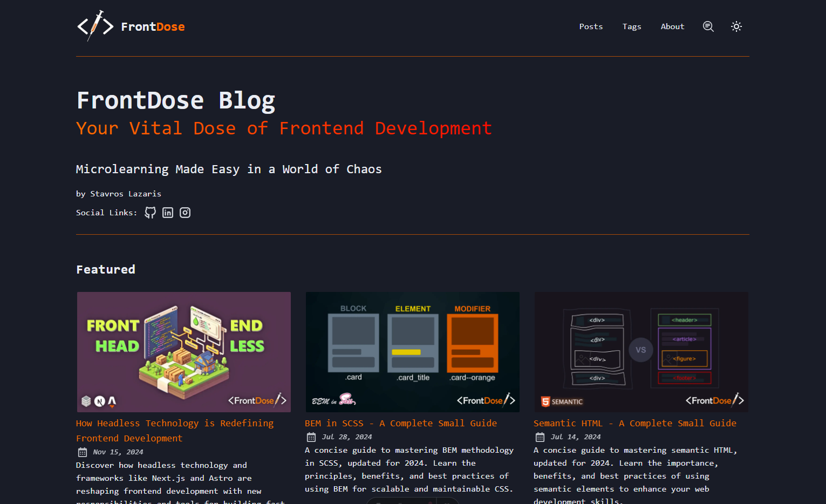Image resolution: width=826 pixels, height=504 pixels.
Task: Click the 'Jul 14, 2024' date text
Action: click(576, 437)
